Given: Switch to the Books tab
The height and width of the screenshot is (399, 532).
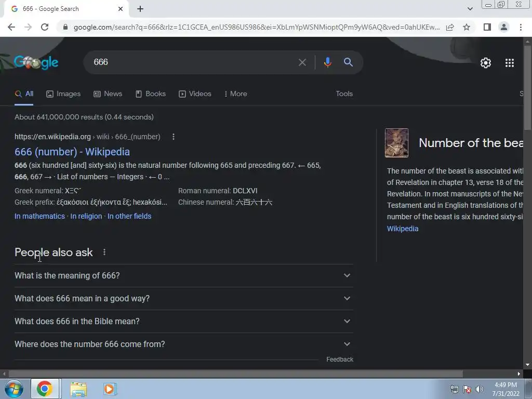Looking at the screenshot, I should 151,94.
